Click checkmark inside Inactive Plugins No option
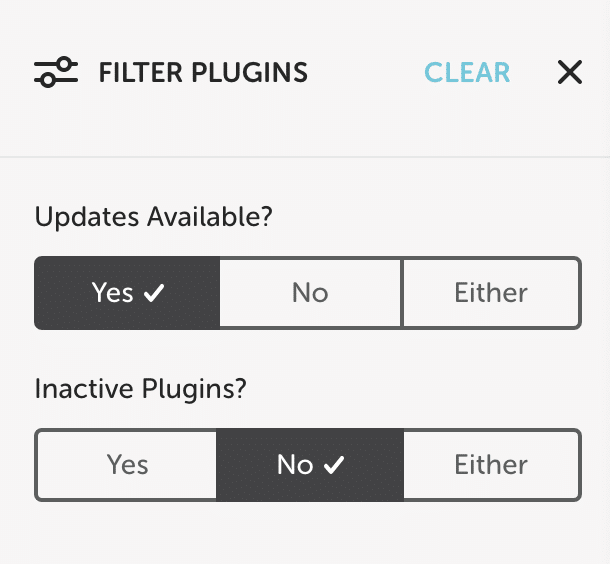This screenshot has height=564, width=610. 334,465
